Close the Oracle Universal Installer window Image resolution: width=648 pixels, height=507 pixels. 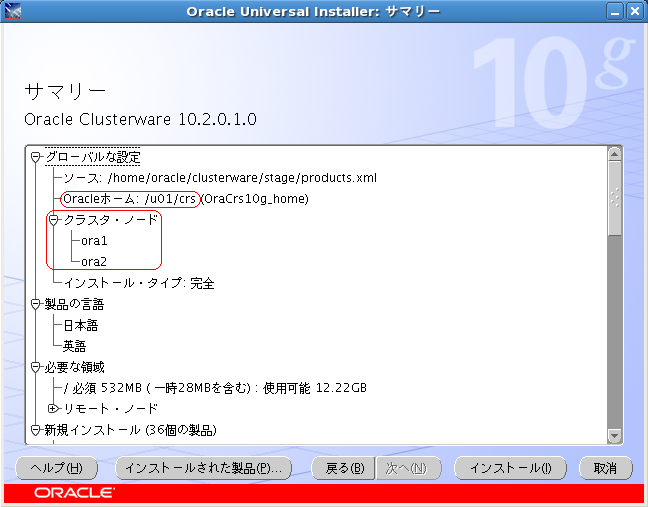point(634,11)
